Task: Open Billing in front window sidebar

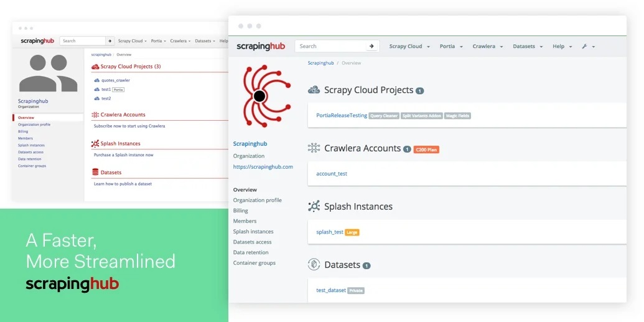Action: tap(240, 211)
